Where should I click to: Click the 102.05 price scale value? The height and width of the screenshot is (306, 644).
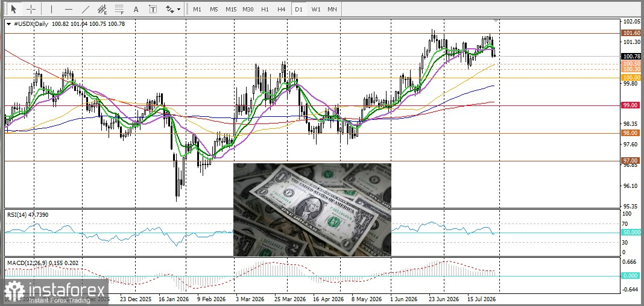(x=632, y=22)
